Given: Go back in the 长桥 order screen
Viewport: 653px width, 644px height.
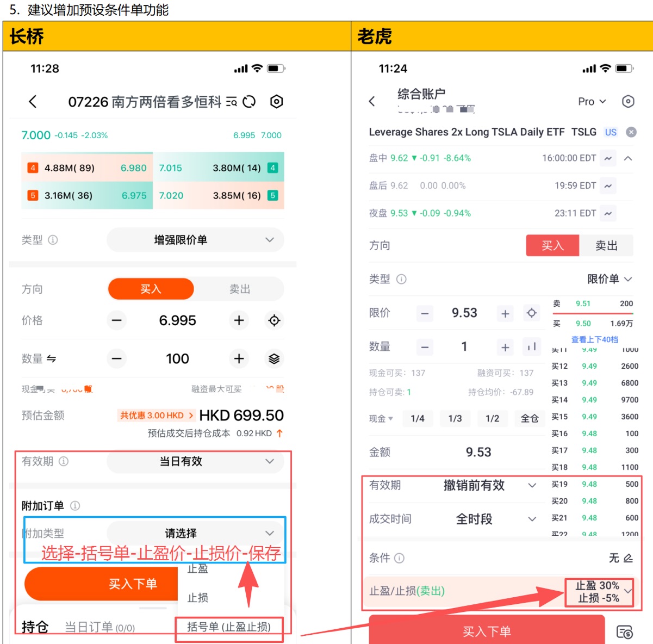Looking at the screenshot, I should point(33,101).
